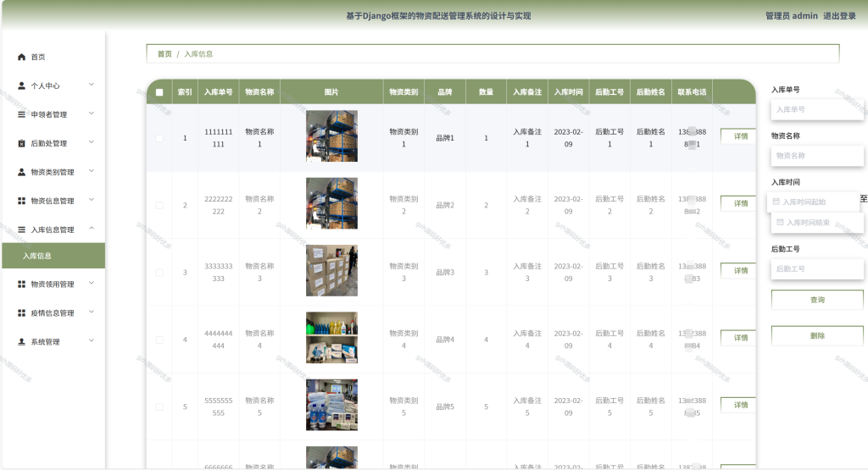
Task: Open 详情 for order 2222222222
Action: [x=738, y=203]
